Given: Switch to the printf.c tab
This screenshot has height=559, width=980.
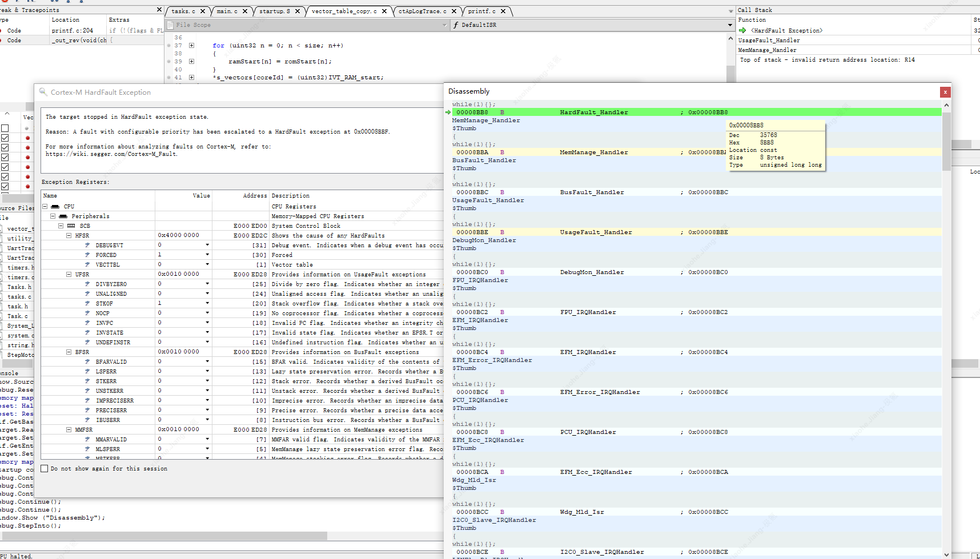Looking at the screenshot, I should pyautogui.click(x=482, y=11).
